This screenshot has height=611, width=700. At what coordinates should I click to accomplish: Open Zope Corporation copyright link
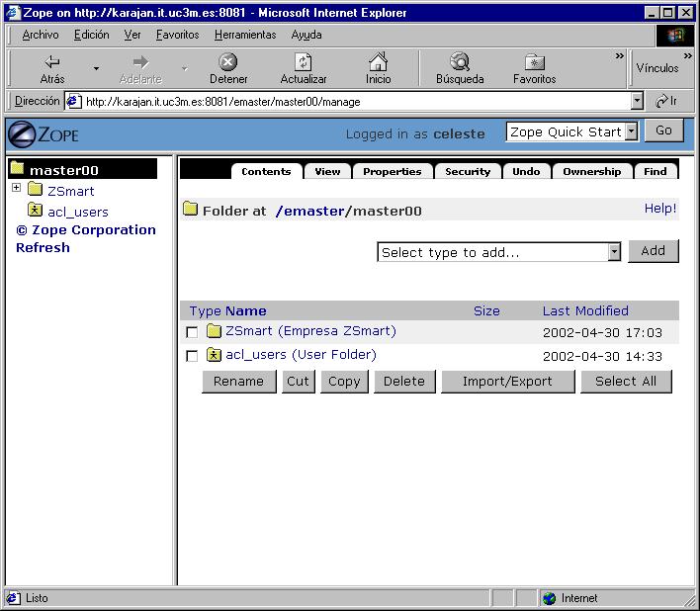click(x=86, y=229)
